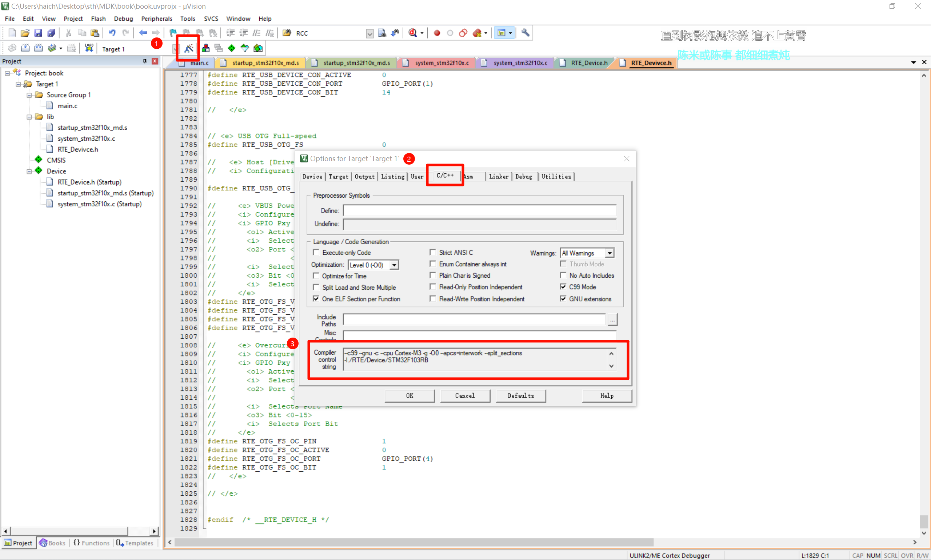The width and height of the screenshot is (931, 560).
Task: Click Options for Target magic wand icon
Action: click(188, 48)
